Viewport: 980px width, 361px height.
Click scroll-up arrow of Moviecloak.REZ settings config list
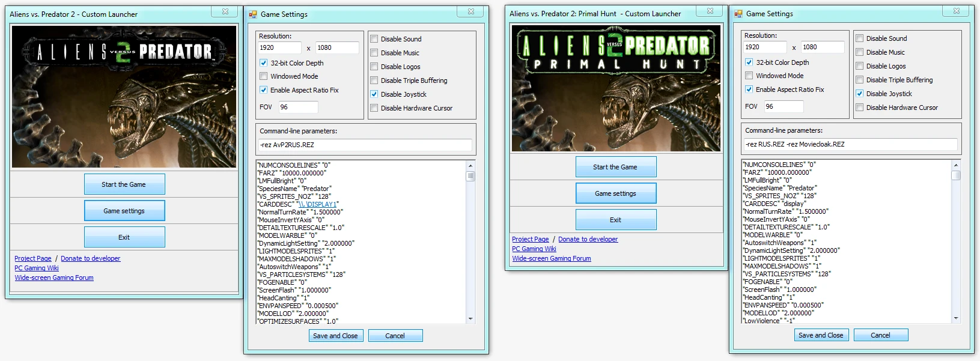(x=956, y=165)
